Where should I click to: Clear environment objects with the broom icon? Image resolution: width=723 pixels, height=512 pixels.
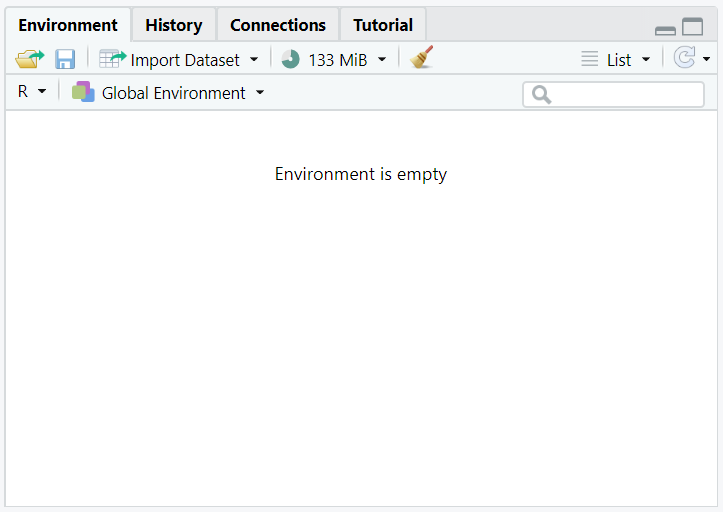tap(422, 58)
